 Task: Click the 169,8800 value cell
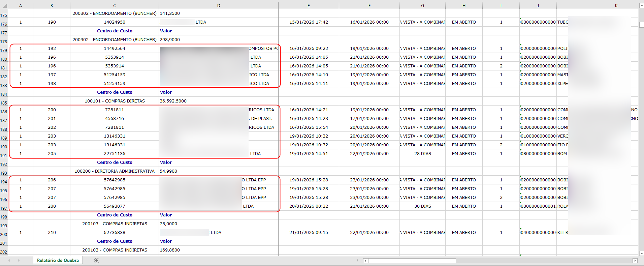click(219, 250)
